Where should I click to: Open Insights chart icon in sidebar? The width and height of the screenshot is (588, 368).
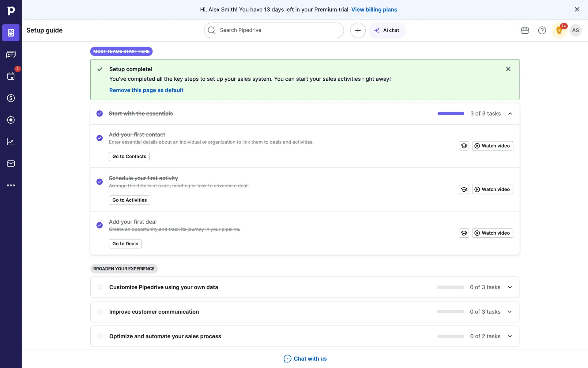11,142
